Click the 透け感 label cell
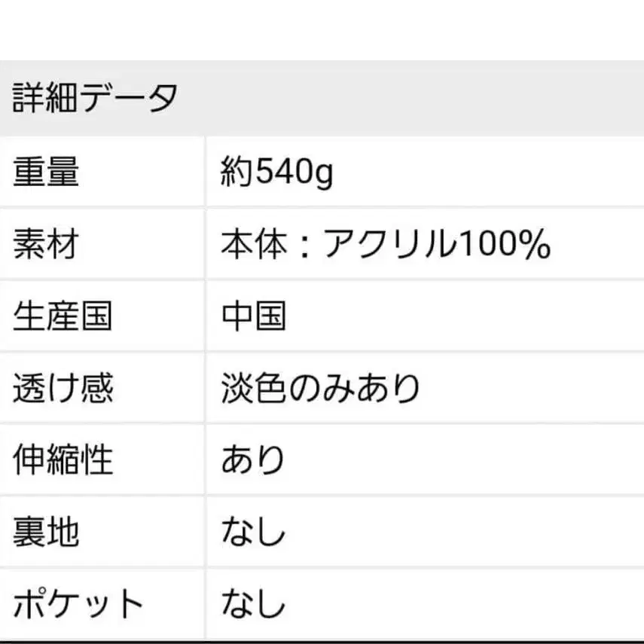644x644 pixels. pos(63,388)
